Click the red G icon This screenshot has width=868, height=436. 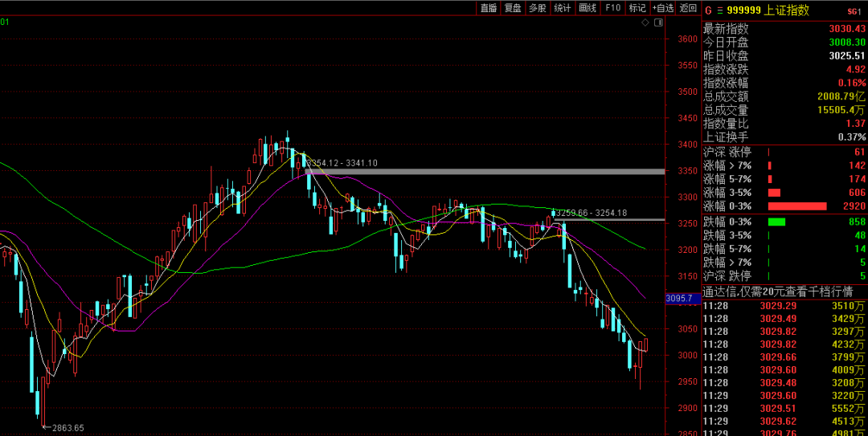(708, 10)
